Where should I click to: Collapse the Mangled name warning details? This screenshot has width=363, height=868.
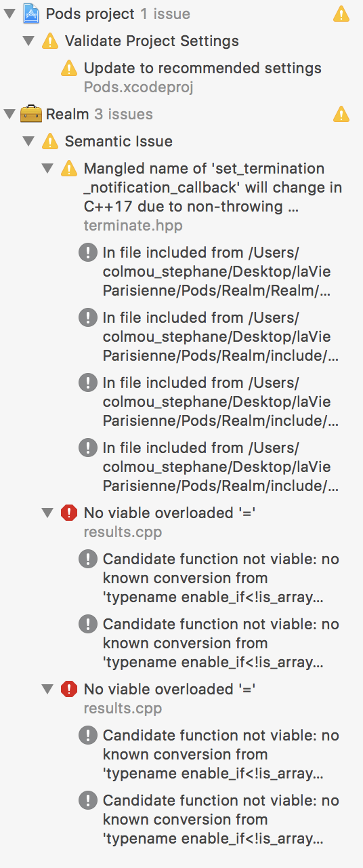47,168
